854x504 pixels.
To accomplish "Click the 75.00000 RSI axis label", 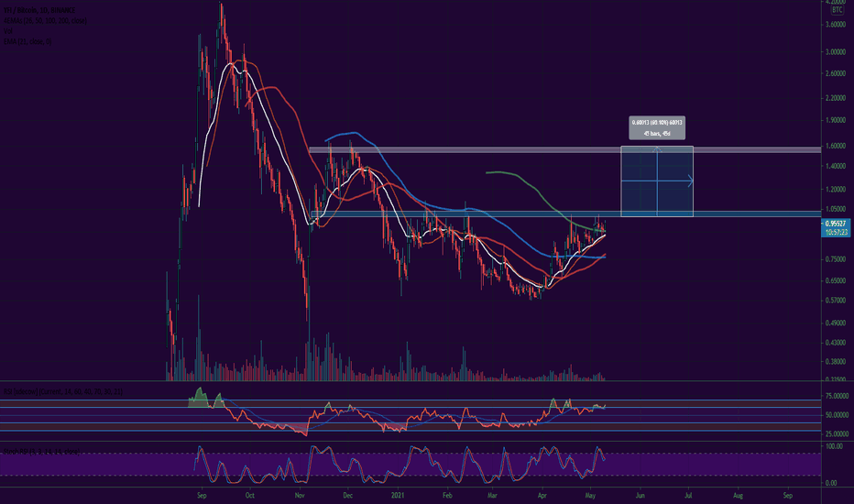I will pos(838,396).
